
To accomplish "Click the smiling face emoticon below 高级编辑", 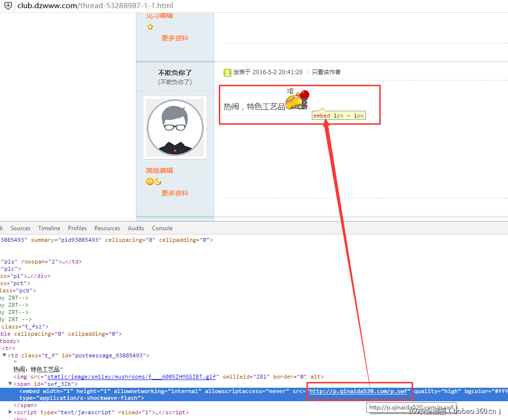I will coord(150,182).
